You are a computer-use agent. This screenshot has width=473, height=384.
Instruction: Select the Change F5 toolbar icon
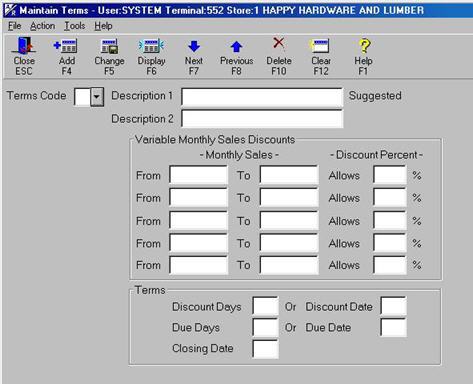click(x=109, y=46)
